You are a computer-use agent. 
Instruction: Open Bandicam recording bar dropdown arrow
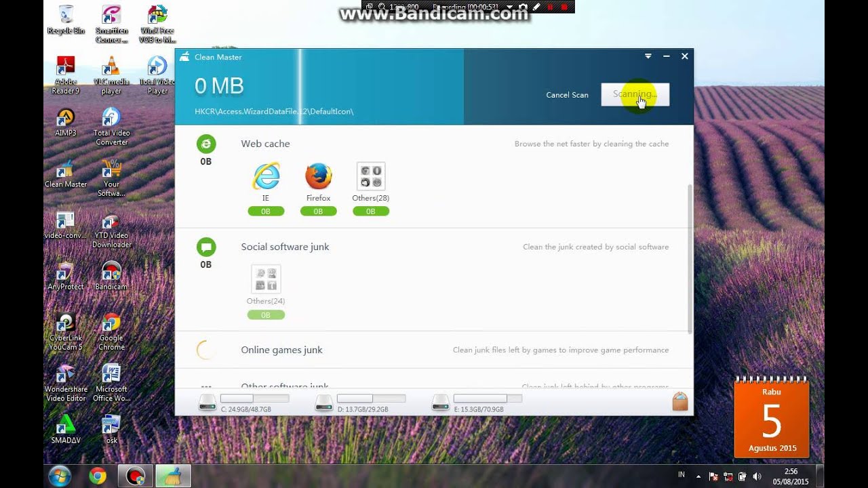[509, 7]
